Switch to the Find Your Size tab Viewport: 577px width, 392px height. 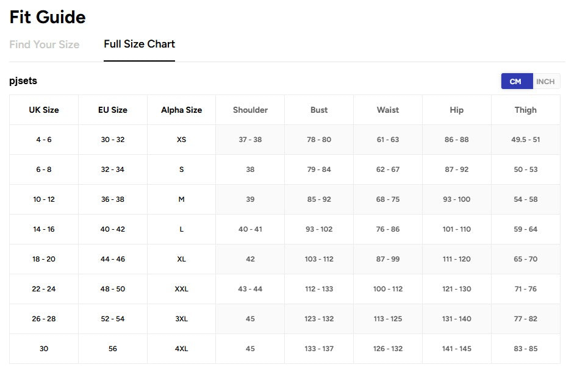[45, 45]
